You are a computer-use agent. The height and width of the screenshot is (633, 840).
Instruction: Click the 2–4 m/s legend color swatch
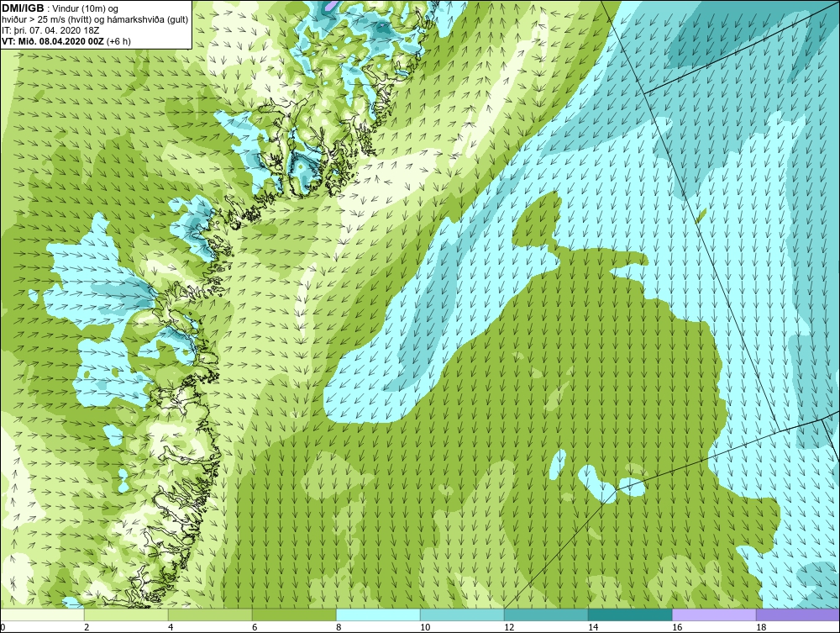pos(126,615)
